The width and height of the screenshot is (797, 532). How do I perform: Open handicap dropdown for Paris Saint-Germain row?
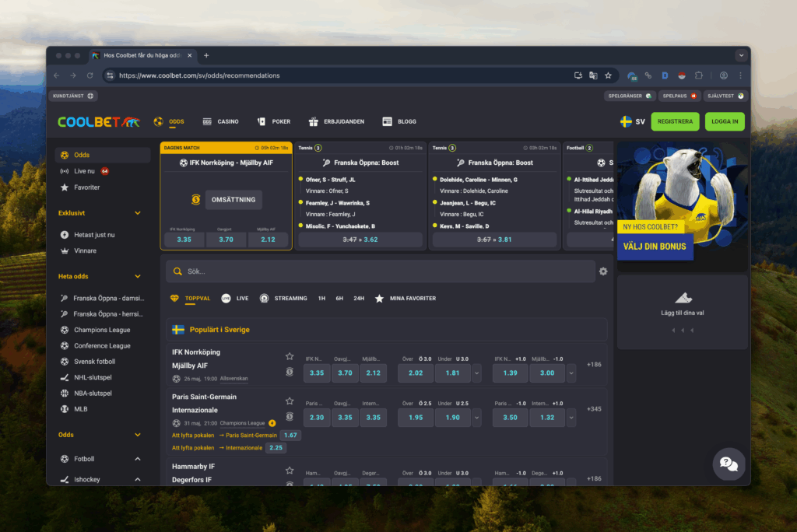571,417
